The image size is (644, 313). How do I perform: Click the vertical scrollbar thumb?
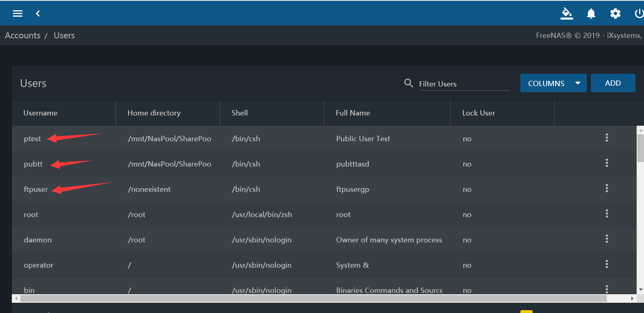(x=640, y=148)
